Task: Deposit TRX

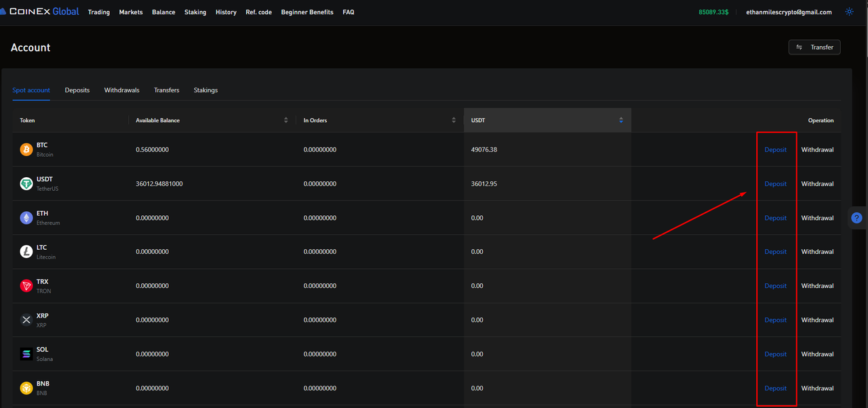Action: tap(776, 286)
